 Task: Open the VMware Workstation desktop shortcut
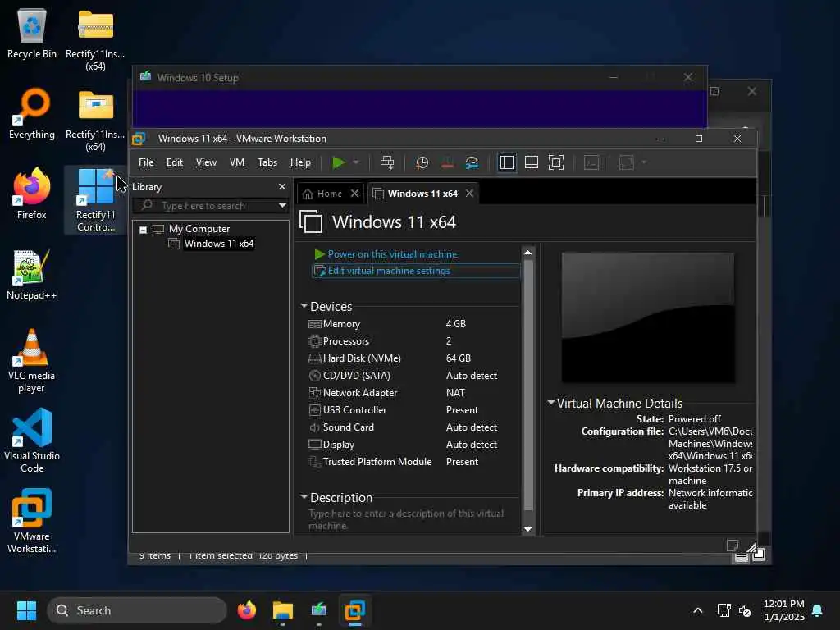point(32,521)
